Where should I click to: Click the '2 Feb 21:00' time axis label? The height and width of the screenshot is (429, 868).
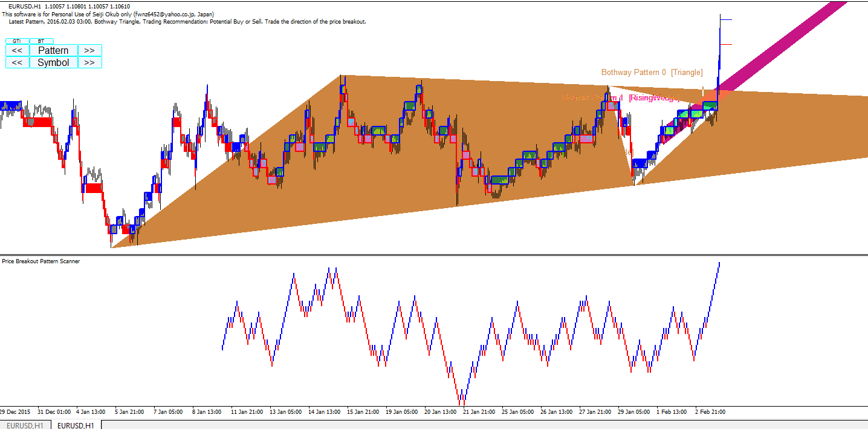(x=710, y=412)
